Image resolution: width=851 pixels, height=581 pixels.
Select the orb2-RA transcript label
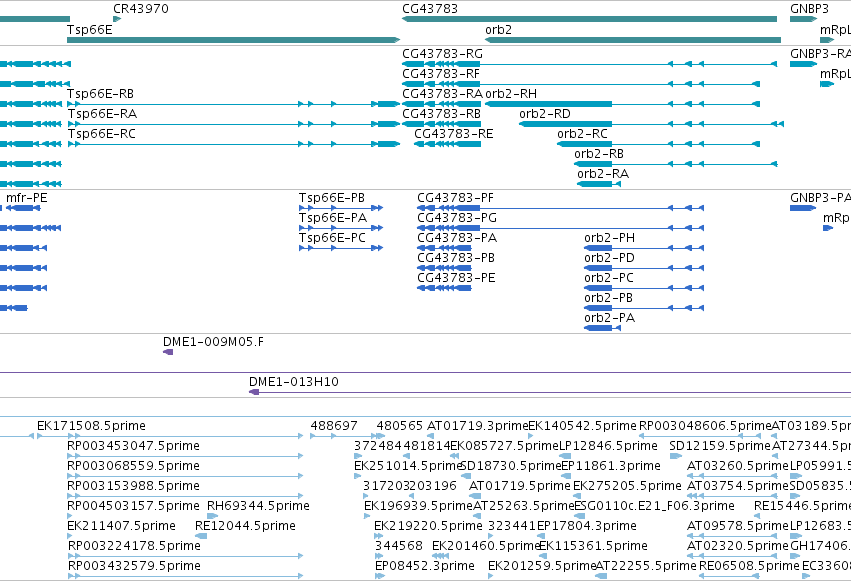point(603,174)
